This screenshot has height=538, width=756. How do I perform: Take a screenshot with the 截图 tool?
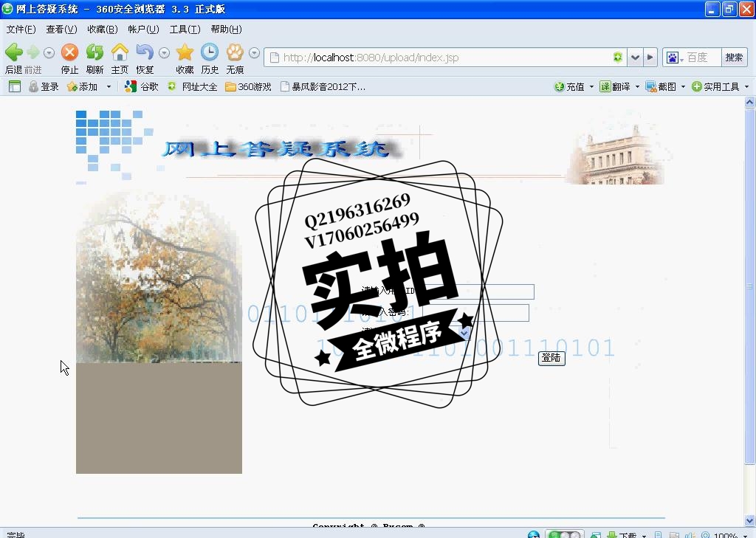pyautogui.click(x=661, y=86)
